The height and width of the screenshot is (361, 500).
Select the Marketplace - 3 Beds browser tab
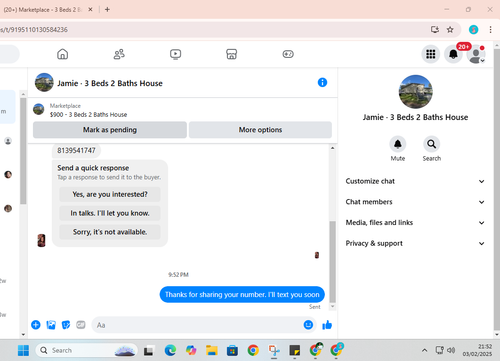point(43,10)
